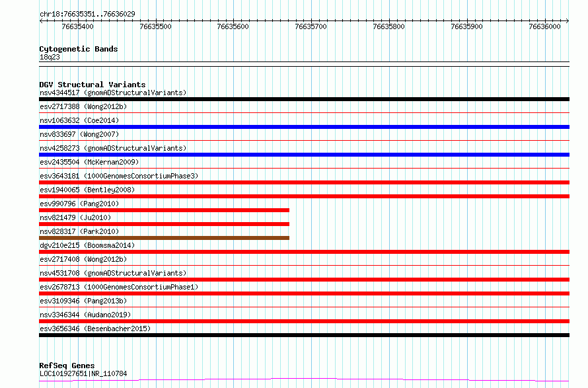
Task: Click the red bar under esv2678713
Action: (x=304, y=293)
